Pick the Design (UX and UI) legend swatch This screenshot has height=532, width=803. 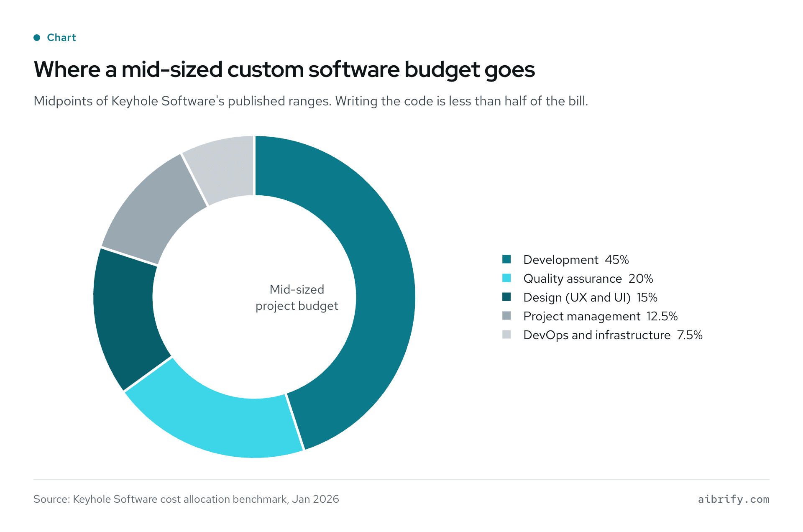click(506, 297)
